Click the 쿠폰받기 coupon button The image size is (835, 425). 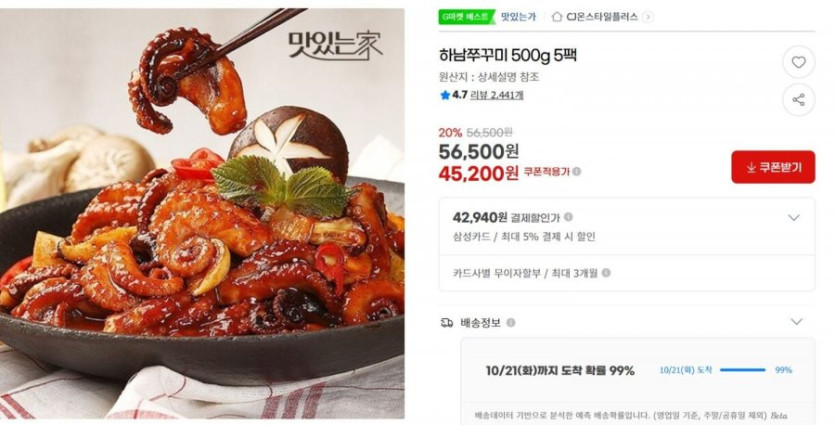pyautogui.click(x=773, y=167)
